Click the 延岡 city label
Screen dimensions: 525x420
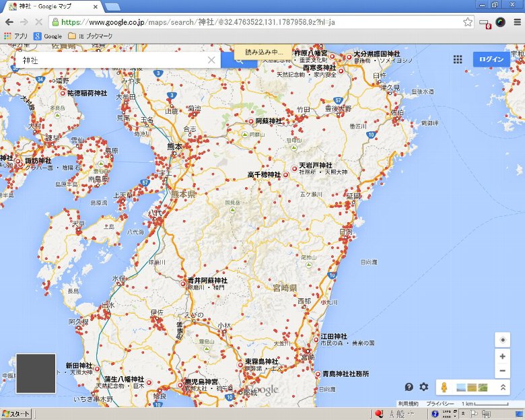click(x=353, y=197)
